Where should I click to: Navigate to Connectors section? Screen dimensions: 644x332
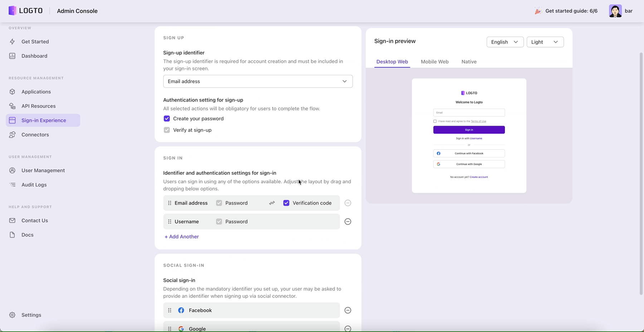35,135
